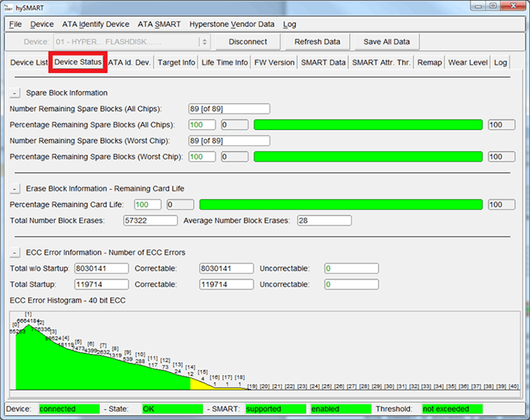Open the Hyperstone Vendor Data menu
Screen dimensions: 530x420
(x=232, y=24)
